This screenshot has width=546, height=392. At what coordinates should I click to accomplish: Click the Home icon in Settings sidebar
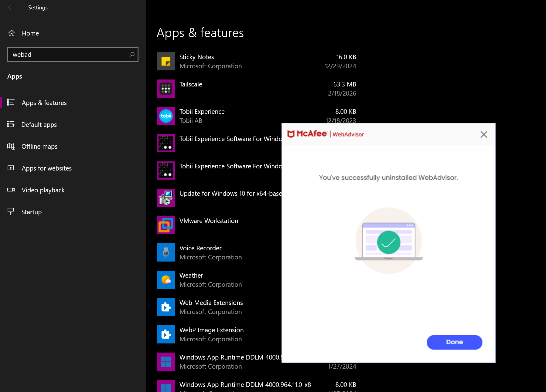coord(11,33)
